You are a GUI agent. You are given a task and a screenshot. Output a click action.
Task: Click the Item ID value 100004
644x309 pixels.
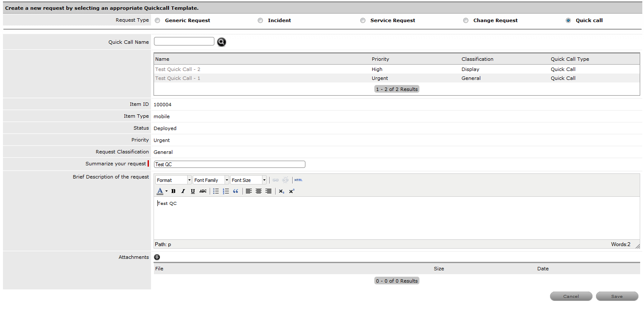click(x=162, y=105)
